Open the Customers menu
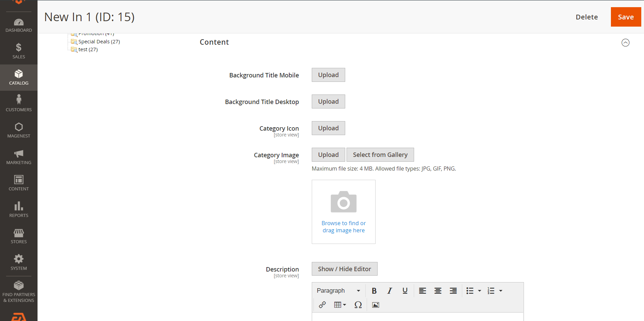Image resolution: width=644 pixels, height=321 pixels. point(19,104)
